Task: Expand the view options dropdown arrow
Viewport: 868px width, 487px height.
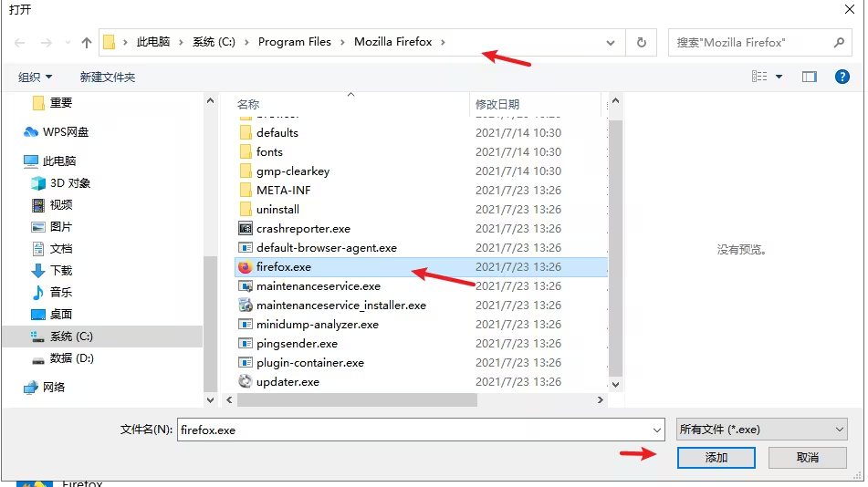Action: (x=779, y=78)
